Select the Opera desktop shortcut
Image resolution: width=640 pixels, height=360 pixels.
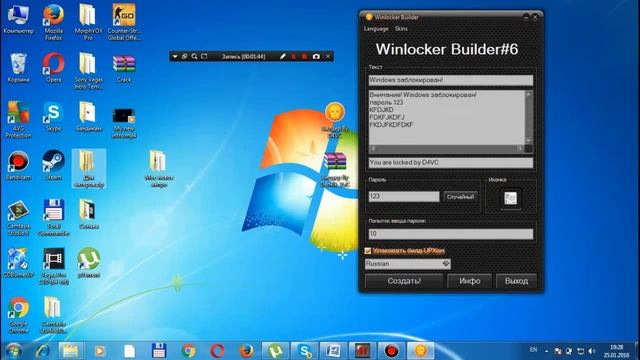click(53, 68)
